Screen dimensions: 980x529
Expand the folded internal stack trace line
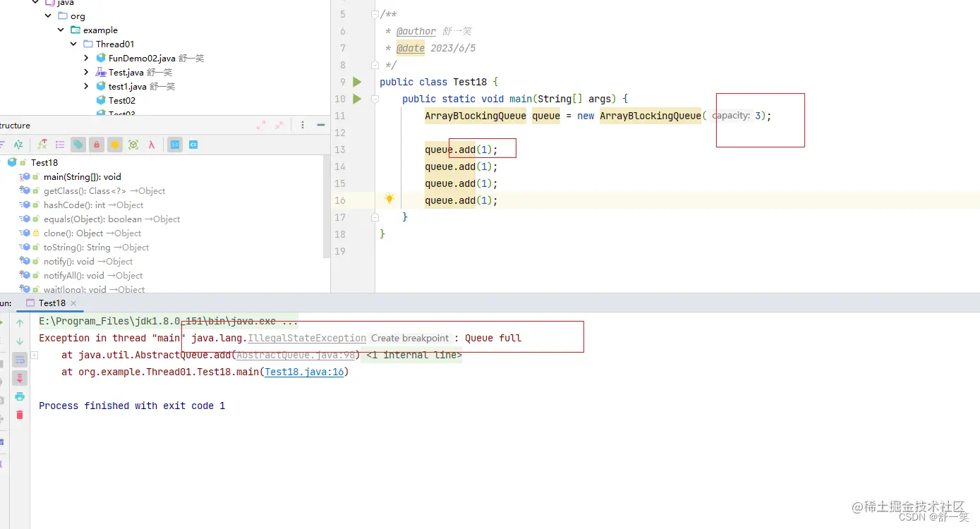coord(34,355)
